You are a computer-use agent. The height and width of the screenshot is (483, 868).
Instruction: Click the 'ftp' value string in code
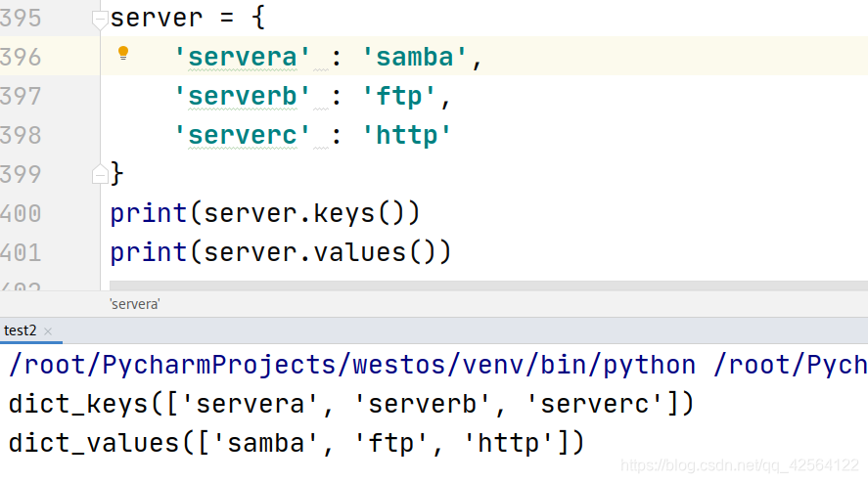click(399, 96)
